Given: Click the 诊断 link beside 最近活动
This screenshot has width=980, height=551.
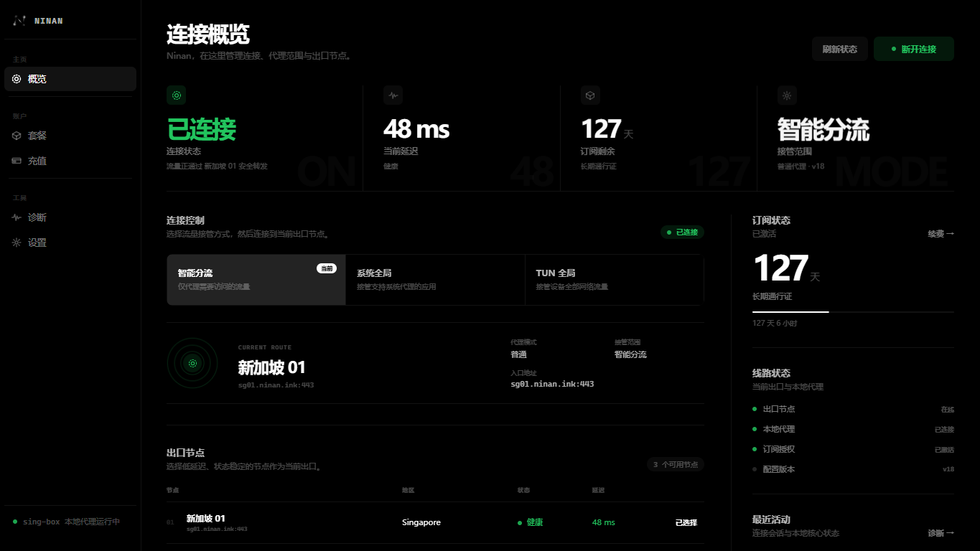Looking at the screenshot, I should click(941, 533).
